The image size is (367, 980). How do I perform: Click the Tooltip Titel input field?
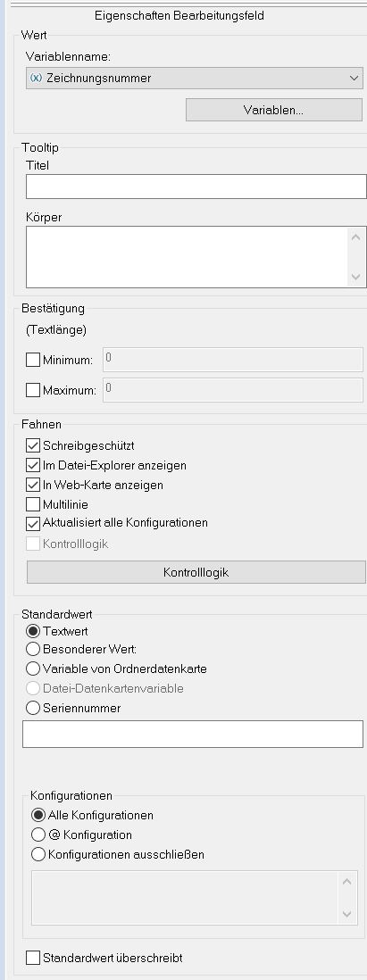[x=196, y=187]
